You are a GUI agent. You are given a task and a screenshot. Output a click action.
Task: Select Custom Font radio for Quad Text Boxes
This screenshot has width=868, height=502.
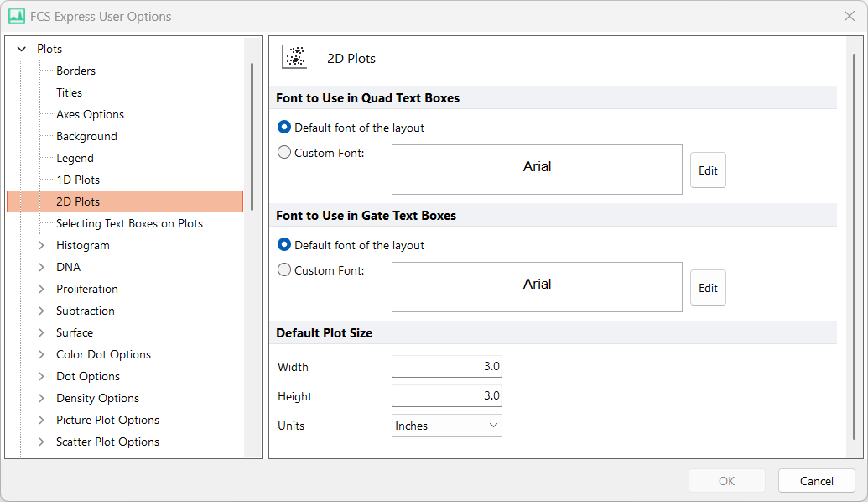[284, 153]
